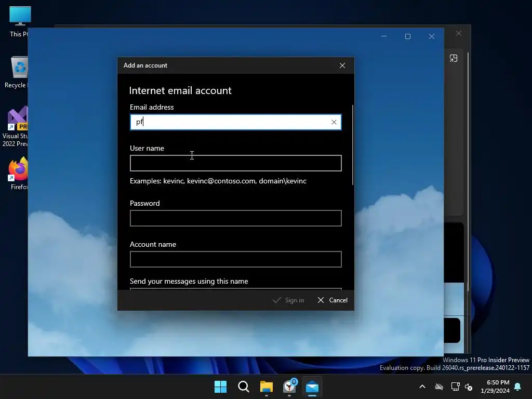The width and height of the screenshot is (532, 399).
Task: Click the OneDrive cloud tray icon
Action: pyautogui.click(x=439, y=387)
